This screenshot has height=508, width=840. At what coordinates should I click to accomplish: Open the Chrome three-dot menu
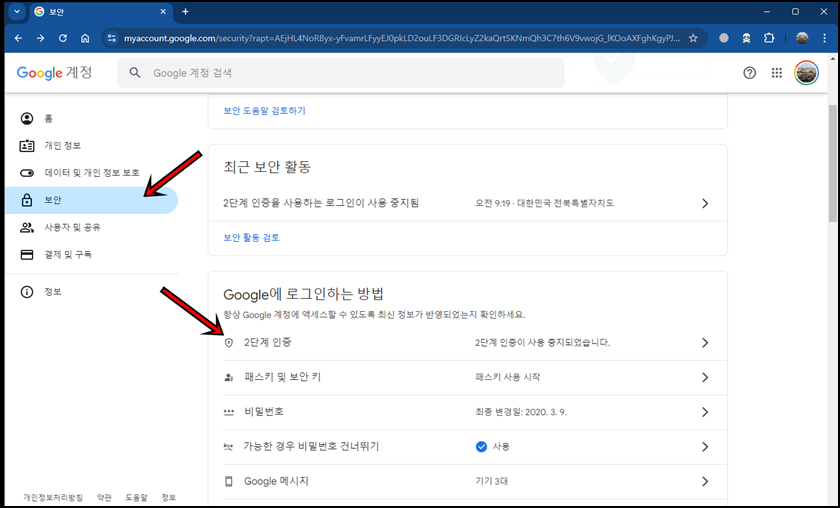[824, 38]
